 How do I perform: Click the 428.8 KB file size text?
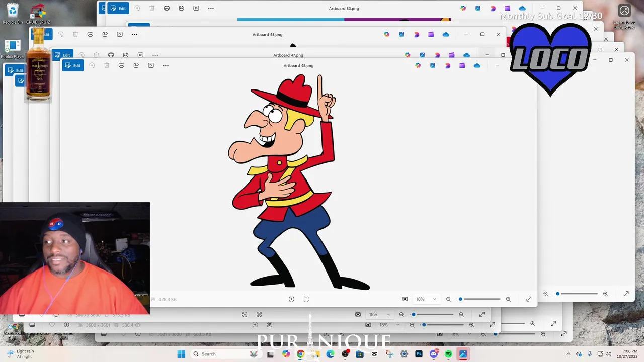pos(168,299)
